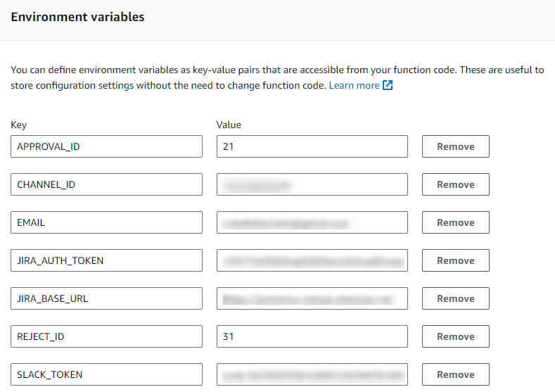Image resolution: width=555 pixels, height=392 pixels.
Task: Remove the JIRA_AUTH_TOKEN variable
Action: [x=455, y=260]
